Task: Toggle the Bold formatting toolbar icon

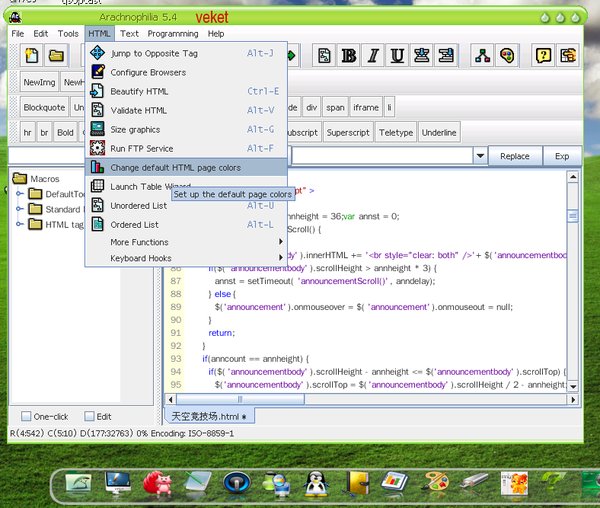Action: point(348,56)
